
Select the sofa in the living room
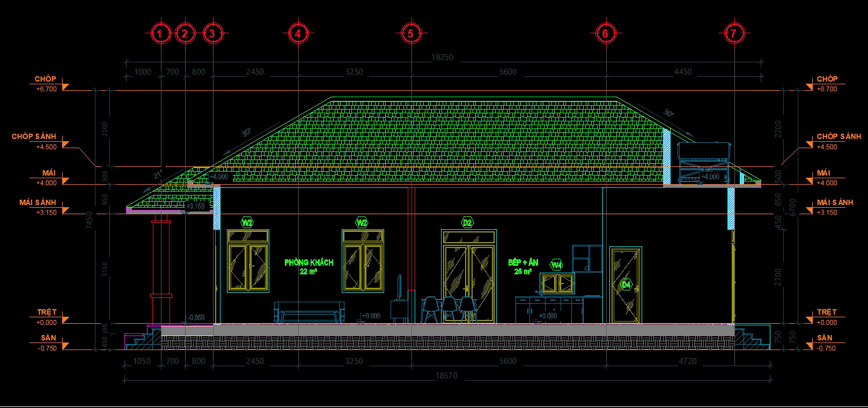(308, 311)
